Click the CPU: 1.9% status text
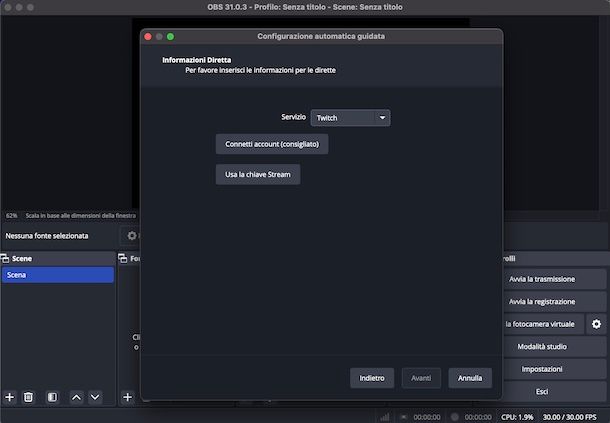Image resolution: width=610 pixels, height=423 pixels. coord(517,417)
